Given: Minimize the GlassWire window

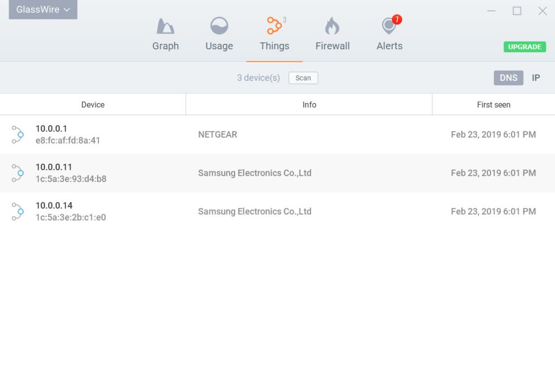Looking at the screenshot, I should pyautogui.click(x=491, y=11).
